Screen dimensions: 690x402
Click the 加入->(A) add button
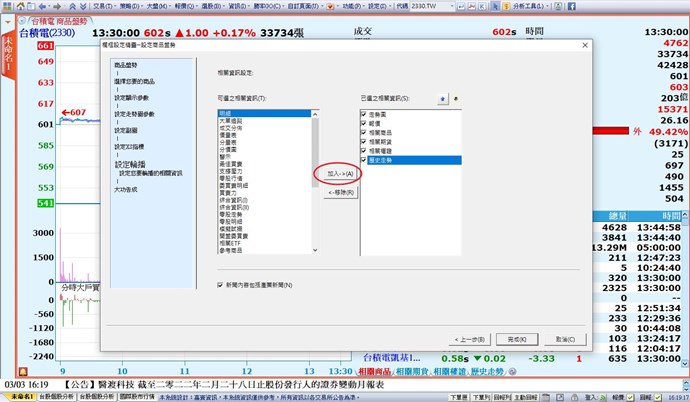[x=337, y=174]
